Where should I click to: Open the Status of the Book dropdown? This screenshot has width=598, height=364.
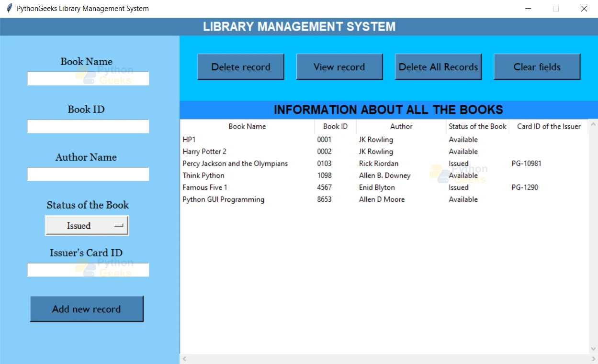click(87, 226)
